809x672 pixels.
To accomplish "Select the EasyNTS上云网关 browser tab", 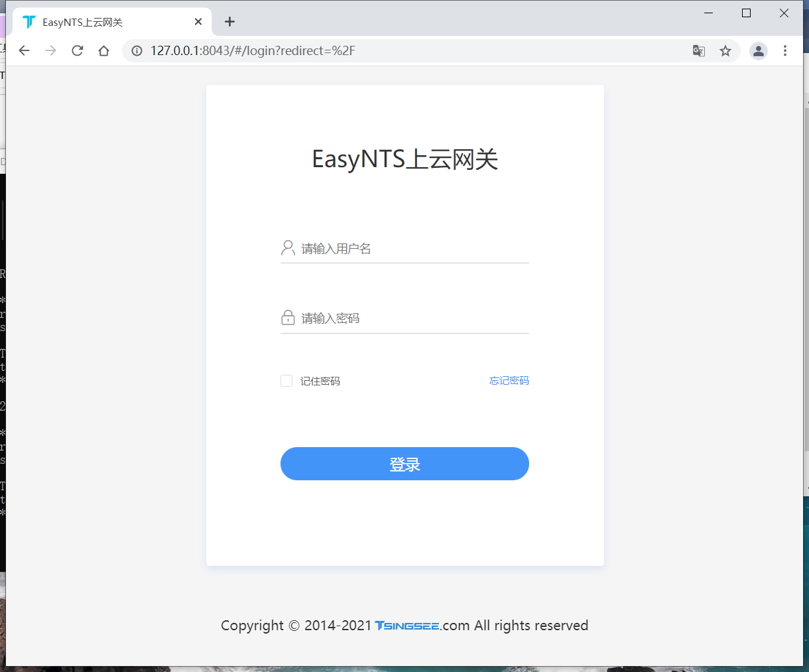I will (113, 22).
